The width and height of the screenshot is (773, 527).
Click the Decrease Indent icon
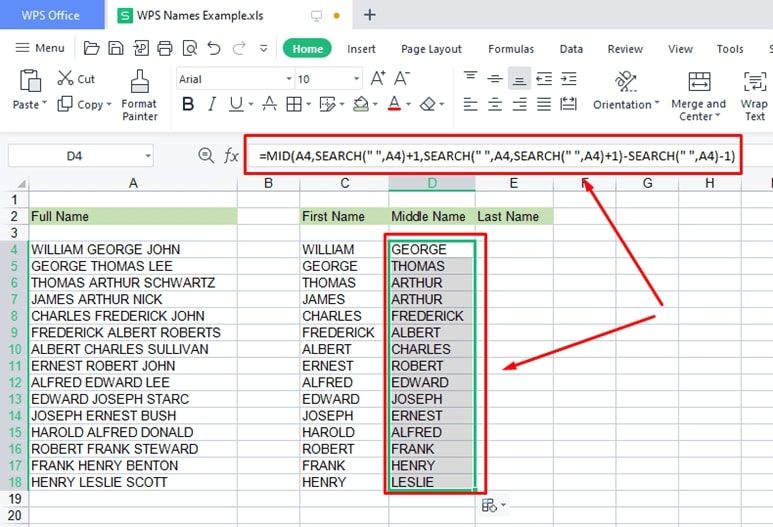tap(544, 78)
